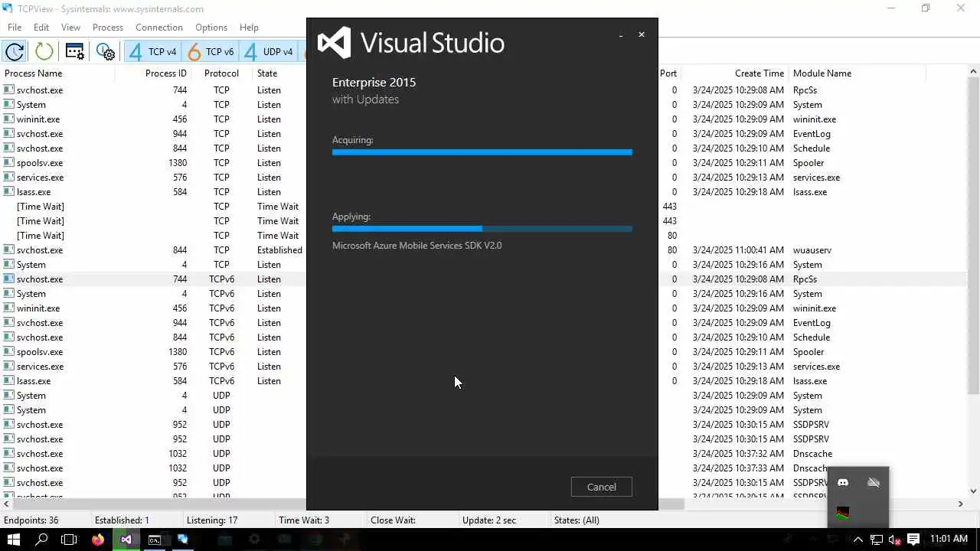This screenshot has height=551, width=980.
Task: Sort by the State column header
Action: tap(279, 73)
